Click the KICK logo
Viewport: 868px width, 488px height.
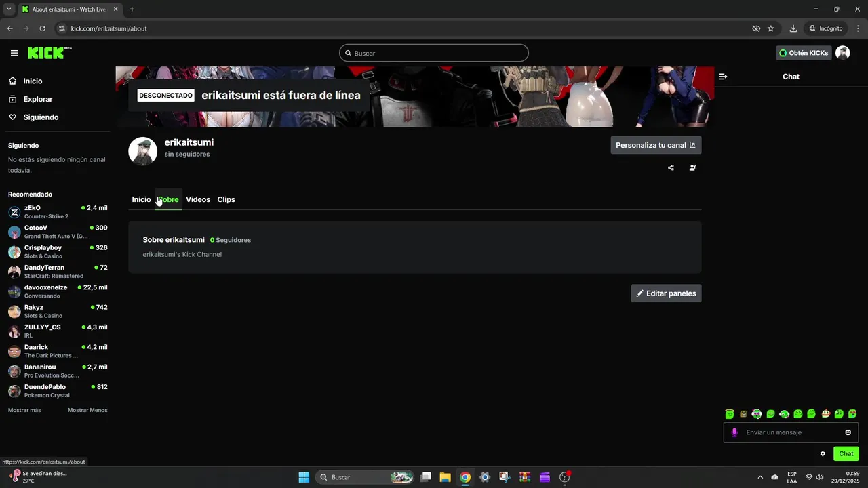pyautogui.click(x=49, y=53)
